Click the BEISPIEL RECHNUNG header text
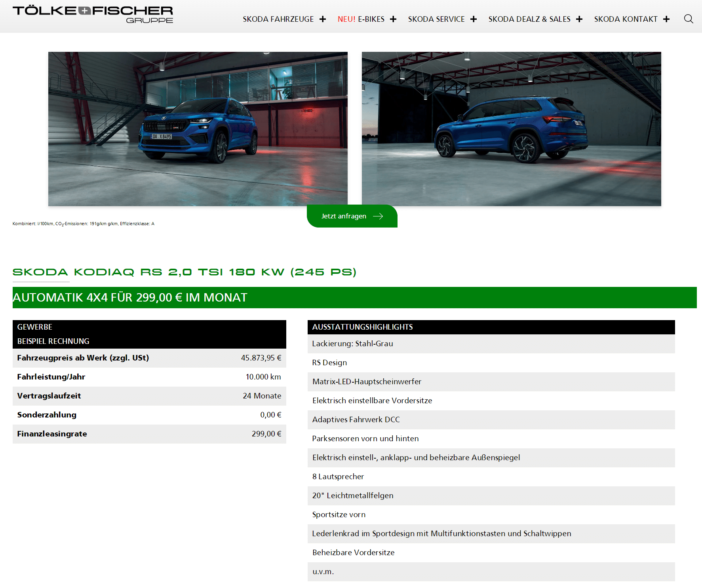The height and width of the screenshot is (588, 702). tap(53, 341)
